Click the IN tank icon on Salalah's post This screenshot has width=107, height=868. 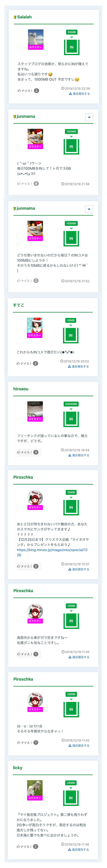coord(72,47)
